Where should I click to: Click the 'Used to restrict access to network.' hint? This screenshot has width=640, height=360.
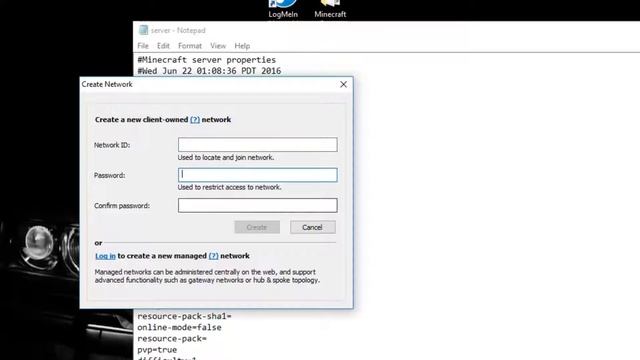coord(229,187)
